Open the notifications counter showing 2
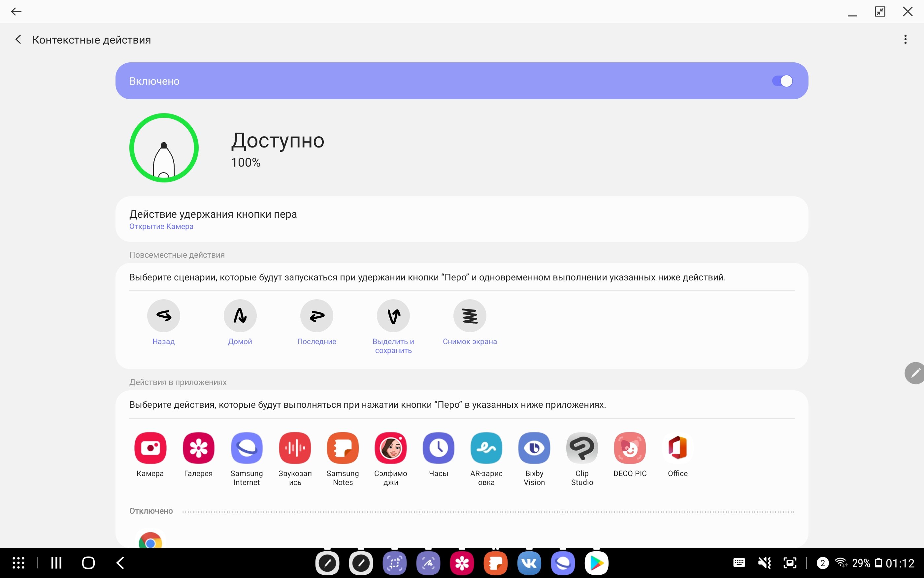Image resolution: width=924 pixels, height=578 pixels. (x=823, y=563)
